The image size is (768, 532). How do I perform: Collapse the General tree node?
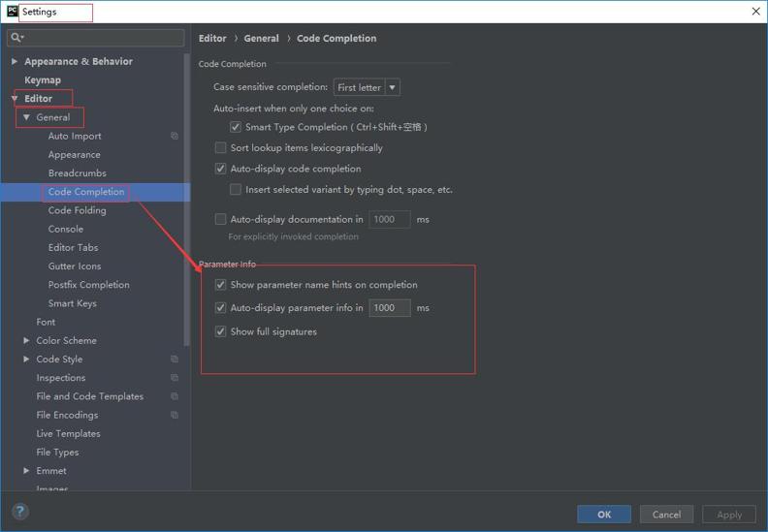point(26,117)
